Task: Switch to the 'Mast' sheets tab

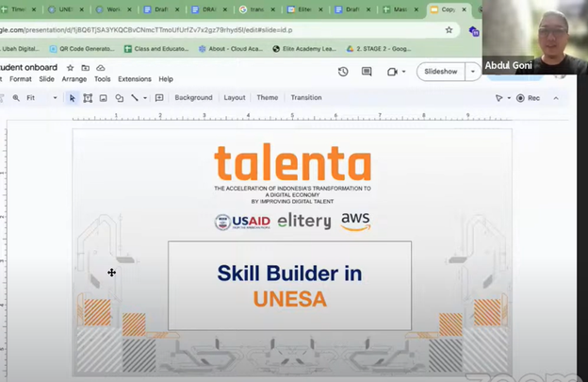Action: tap(400, 9)
